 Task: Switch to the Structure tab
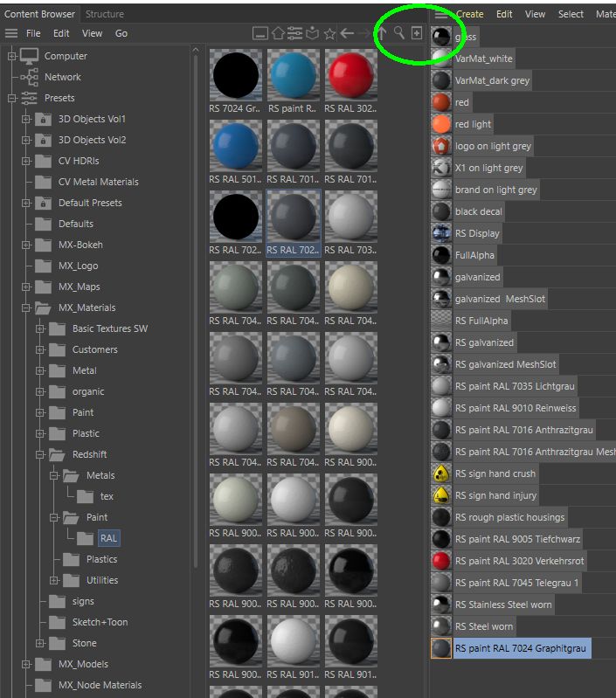104,14
